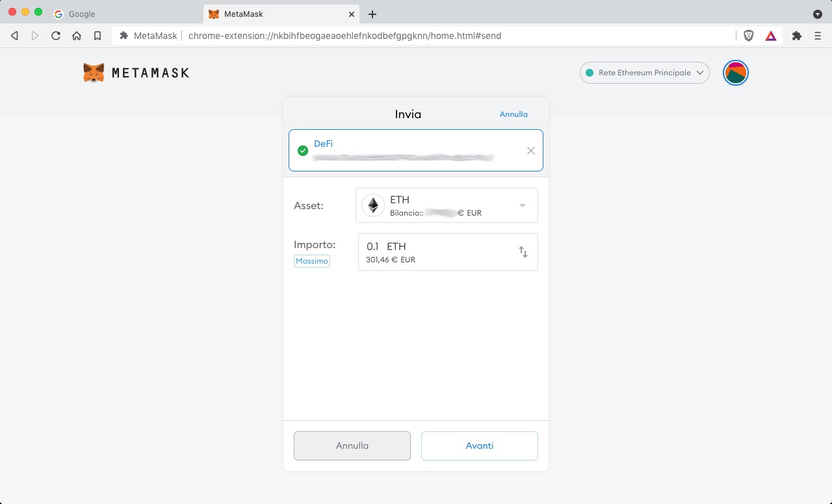Go back in browser history
Screen dimensions: 832x504
14,36
